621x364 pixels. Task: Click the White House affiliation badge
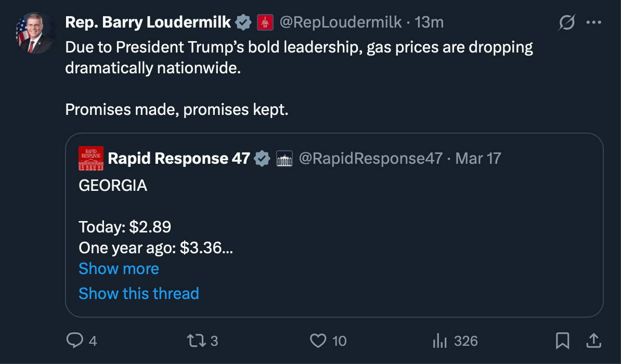(x=284, y=159)
